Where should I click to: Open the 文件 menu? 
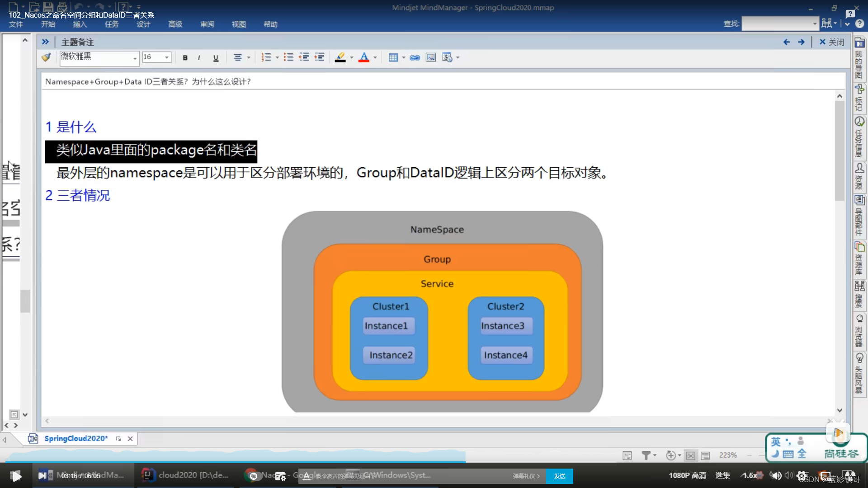pos(16,24)
